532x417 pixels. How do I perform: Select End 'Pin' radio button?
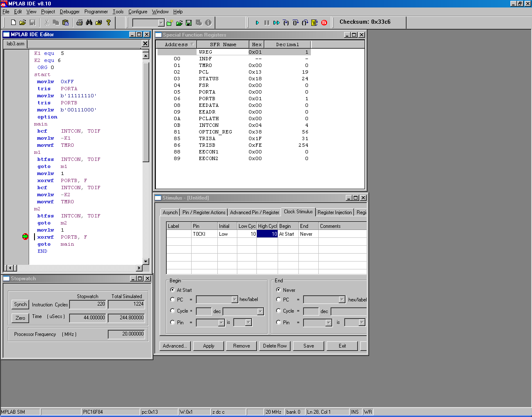(x=278, y=322)
